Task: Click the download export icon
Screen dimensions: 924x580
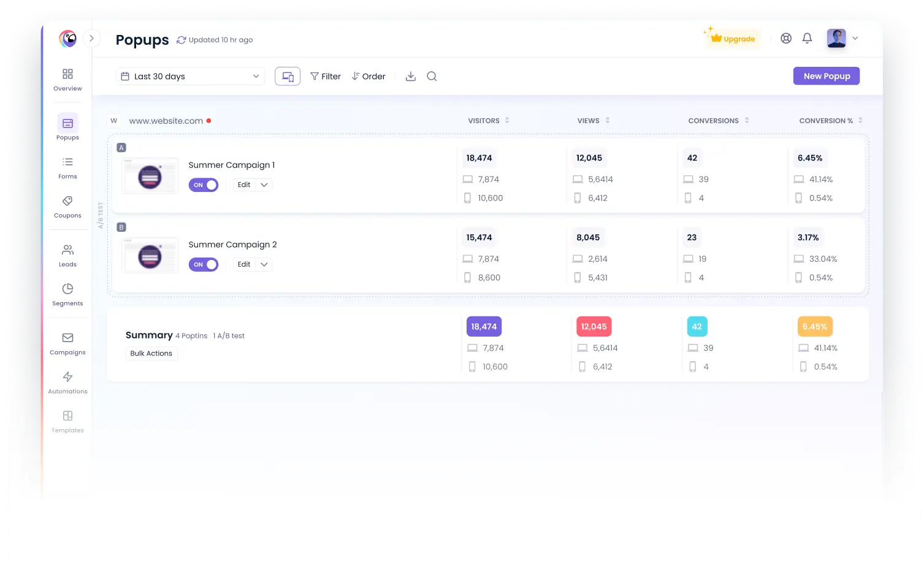Action: click(x=411, y=76)
